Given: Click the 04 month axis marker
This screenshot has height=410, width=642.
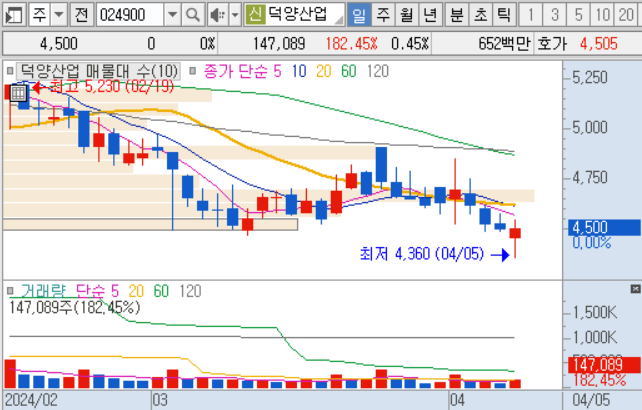Looking at the screenshot, I should point(457,400).
